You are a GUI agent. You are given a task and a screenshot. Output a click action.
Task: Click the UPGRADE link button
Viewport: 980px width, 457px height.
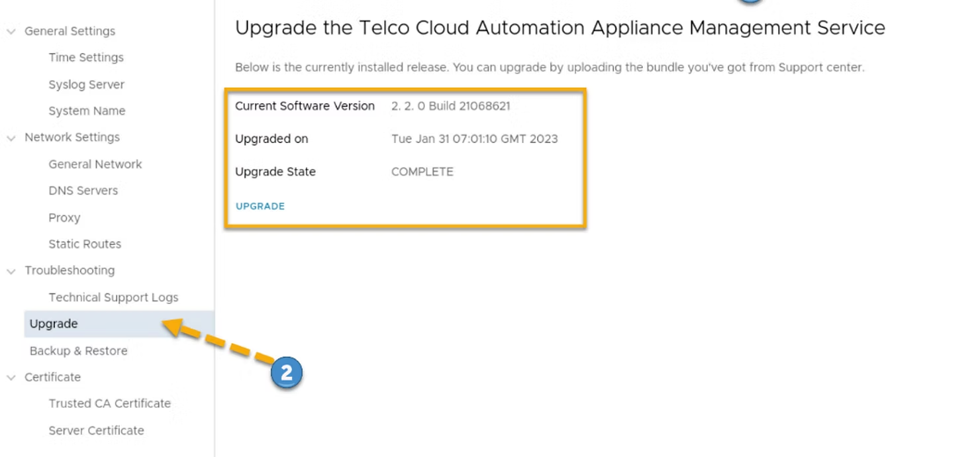pyautogui.click(x=260, y=206)
